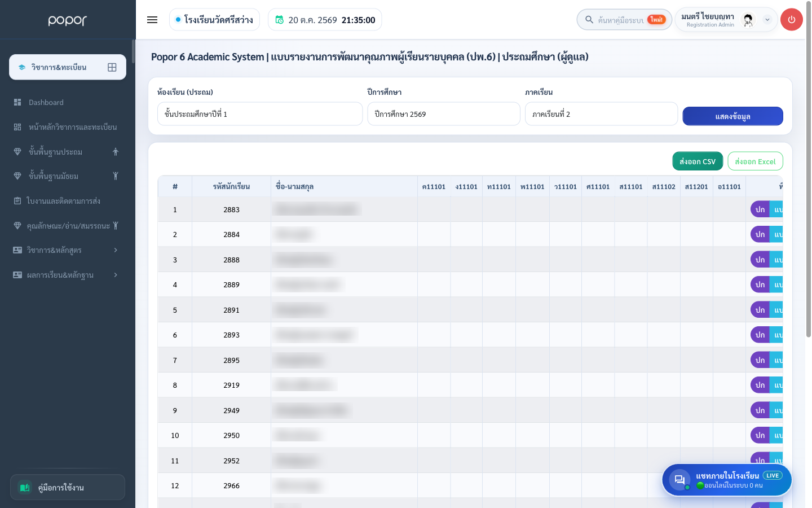812x508 pixels.
Task: Click the ปก button for student 2889
Action: pyautogui.click(x=760, y=284)
